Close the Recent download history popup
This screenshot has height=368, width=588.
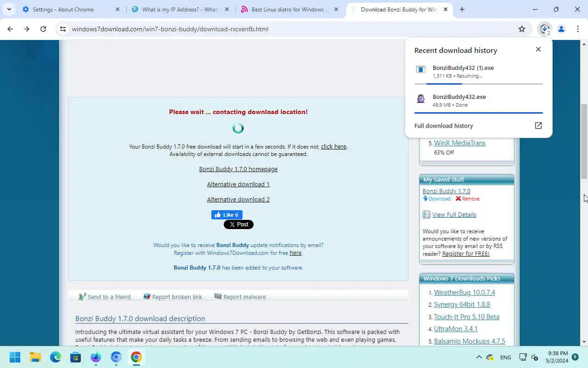538,49
